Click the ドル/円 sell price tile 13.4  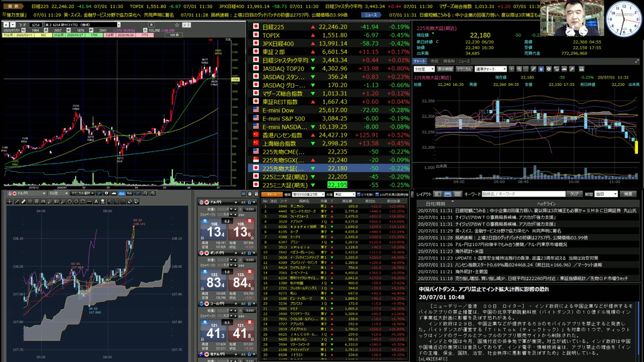point(213,230)
